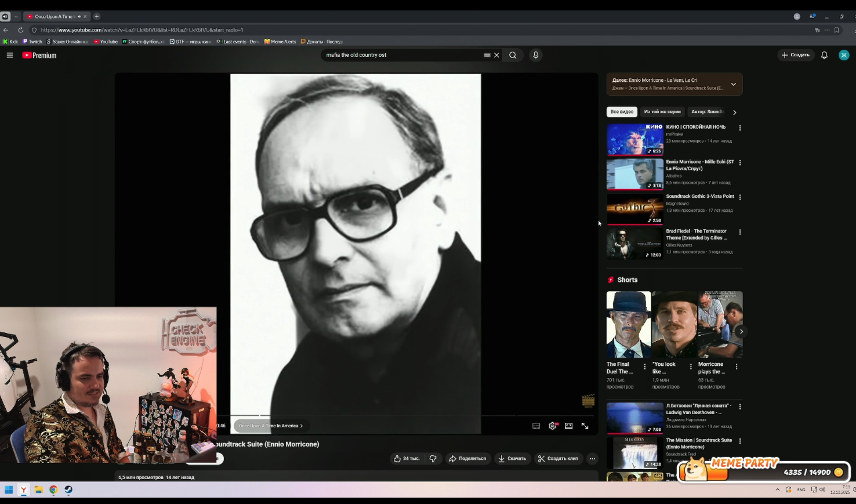Click the 'Создать клип' button

[557, 458]
